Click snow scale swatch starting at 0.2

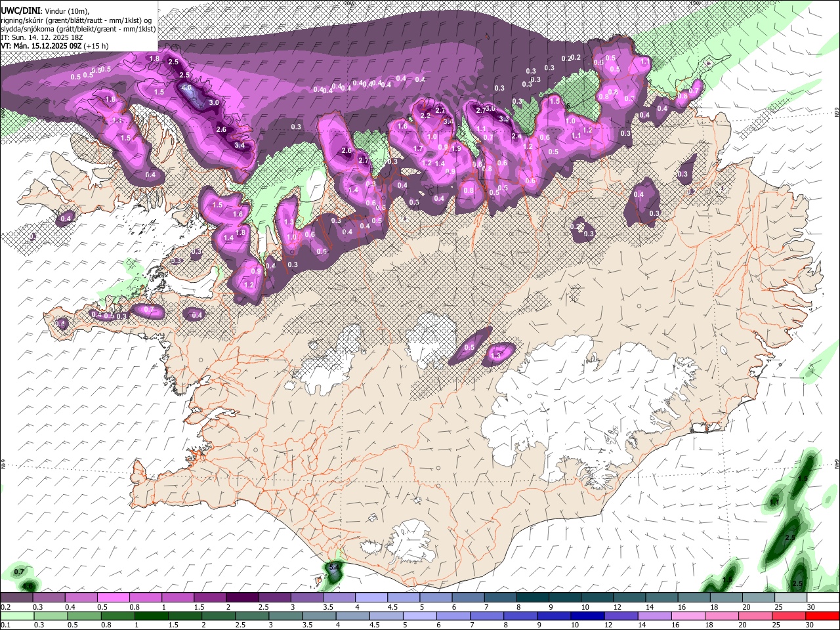(16, 597)
